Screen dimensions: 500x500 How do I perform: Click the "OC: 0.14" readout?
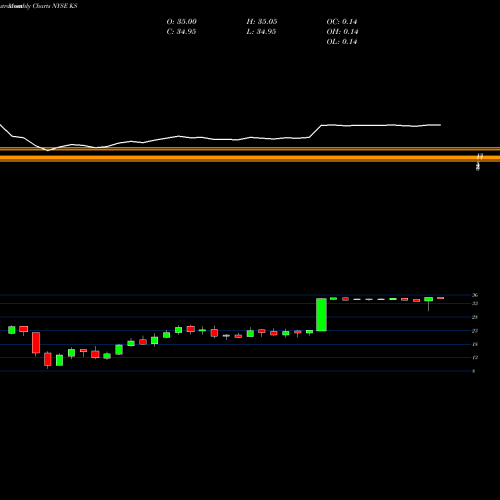pyautogui.click(x=342, y=22)
